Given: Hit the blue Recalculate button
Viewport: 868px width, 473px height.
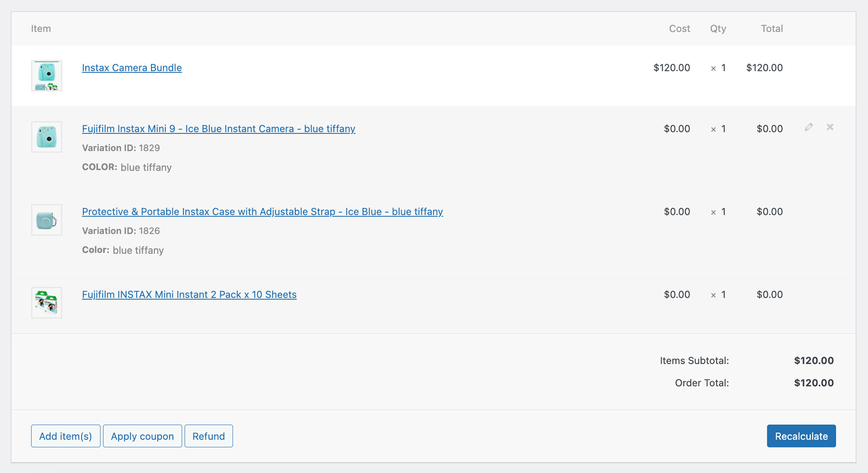Looking at the screenshot, I should click(801, 436).
